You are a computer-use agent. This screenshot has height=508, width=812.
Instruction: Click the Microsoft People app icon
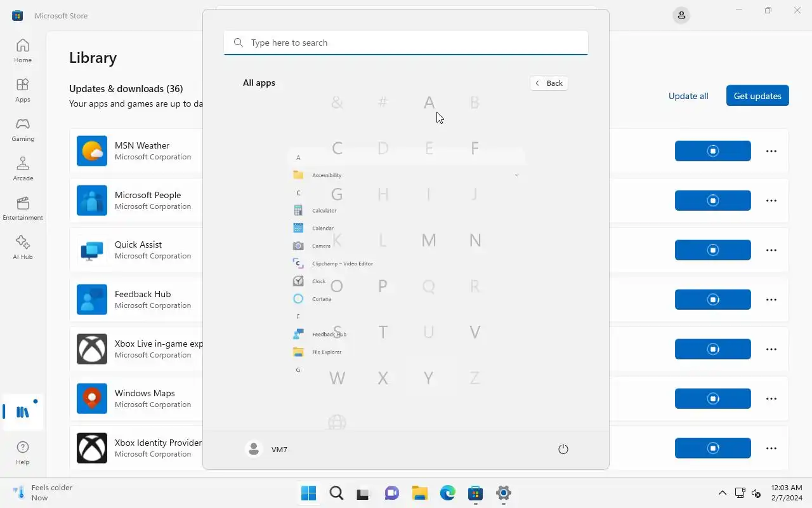[x=92, y=201]
